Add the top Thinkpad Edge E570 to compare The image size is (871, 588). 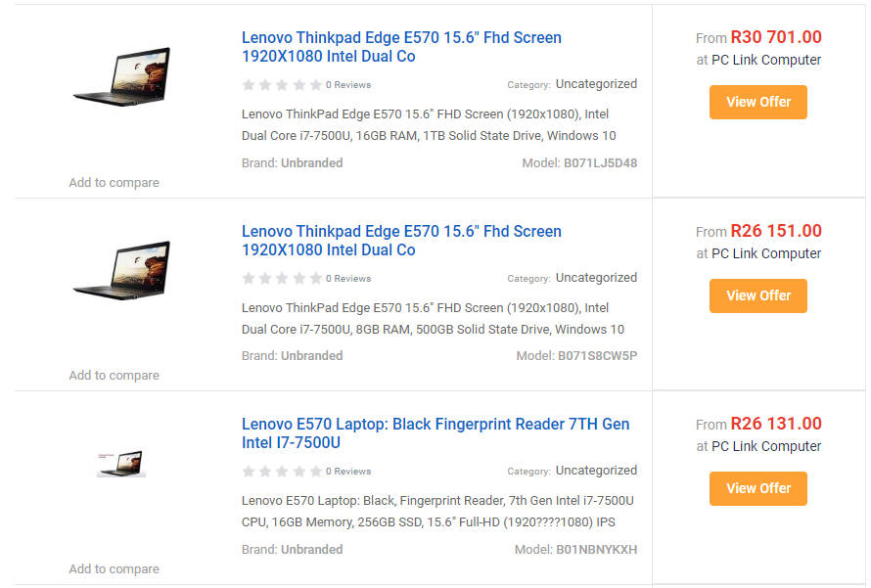click(114, 182)
